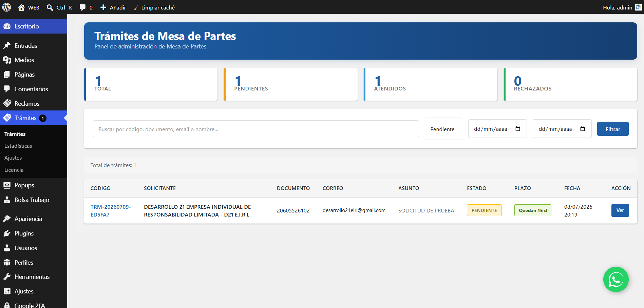The width and height of the screenshot is (644, 308).
Task: Click the WordPress logo icon
Action: [7, 7]
